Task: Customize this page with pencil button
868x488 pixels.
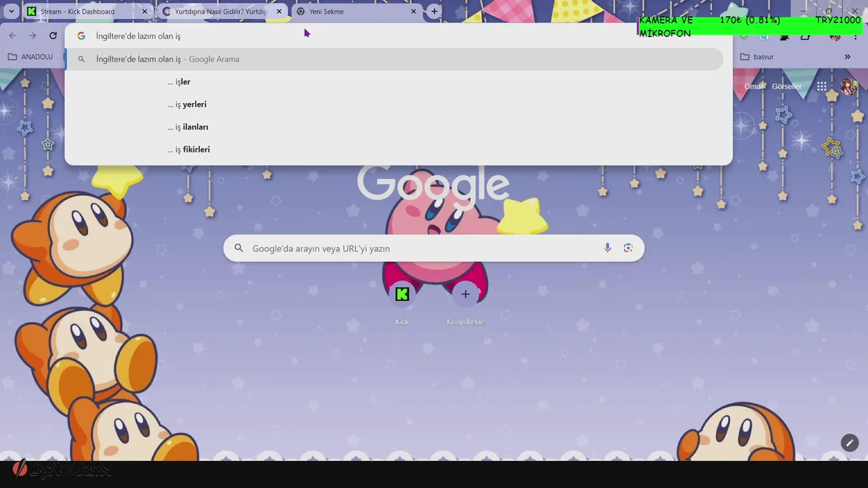Action: [850, 443]
